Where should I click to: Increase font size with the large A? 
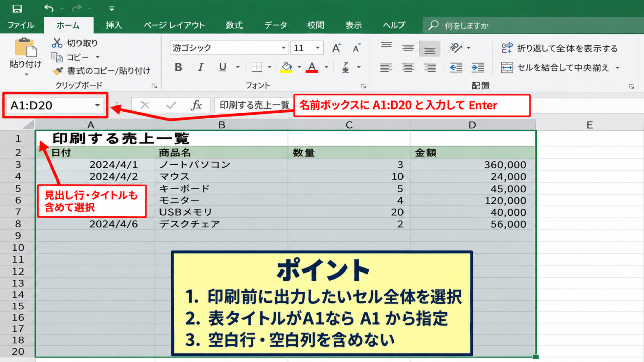point(336,48)
